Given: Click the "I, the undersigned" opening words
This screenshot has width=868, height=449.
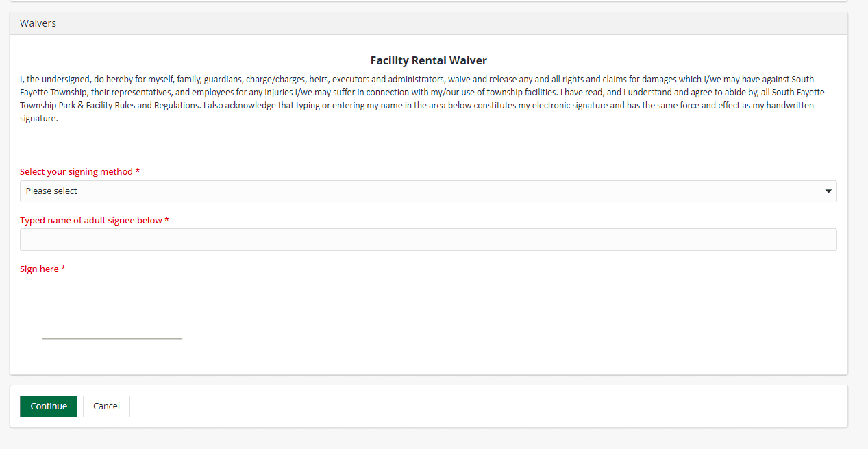Looking at the screenshot, I should point(55,80).
